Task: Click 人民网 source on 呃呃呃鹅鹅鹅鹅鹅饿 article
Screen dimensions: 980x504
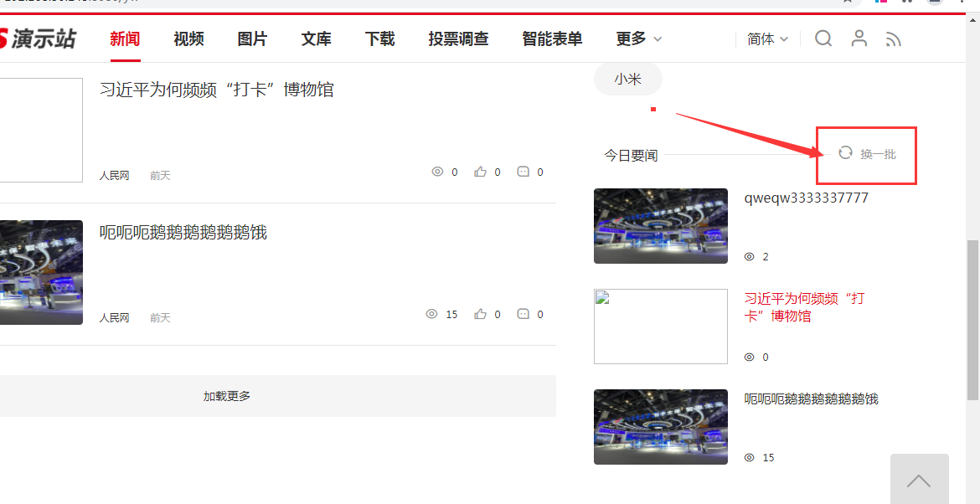Action: click(114, 318)
